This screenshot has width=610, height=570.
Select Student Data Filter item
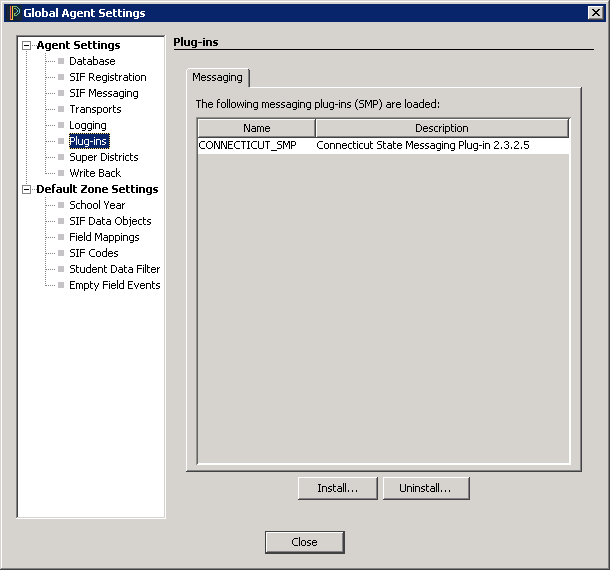114,269
